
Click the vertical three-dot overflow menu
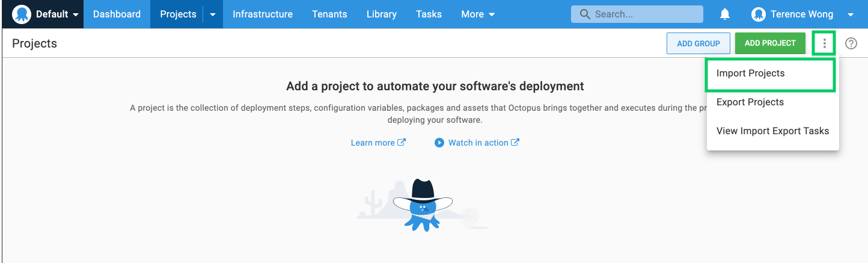pos(824,43)
